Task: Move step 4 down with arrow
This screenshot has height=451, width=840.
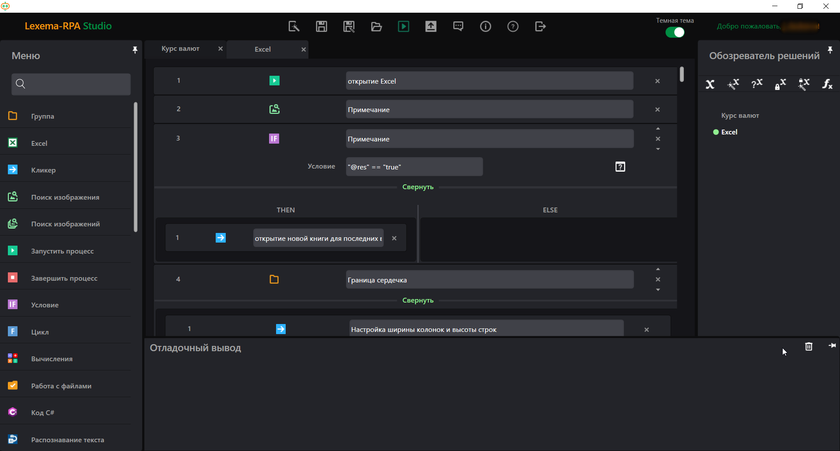Action: 658,290
